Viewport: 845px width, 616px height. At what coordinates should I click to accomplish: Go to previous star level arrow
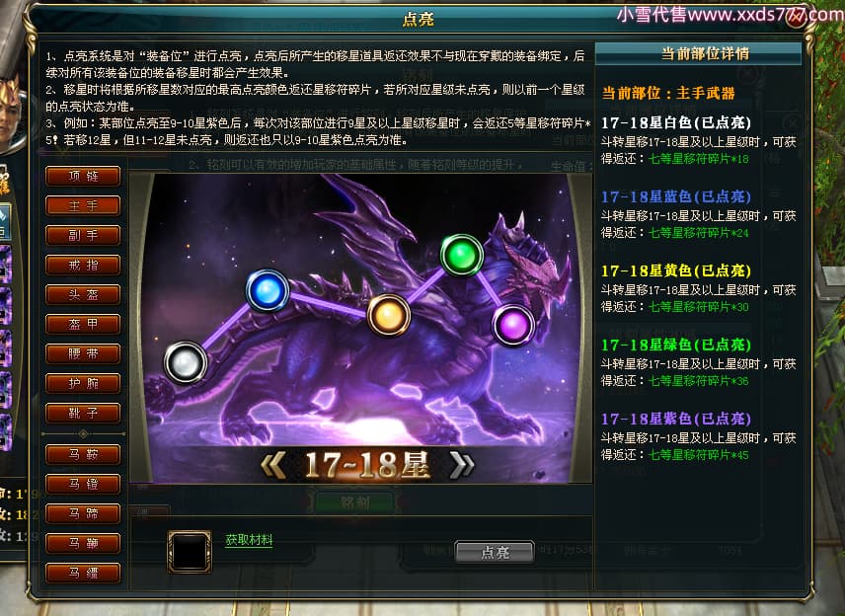point(273,465)
